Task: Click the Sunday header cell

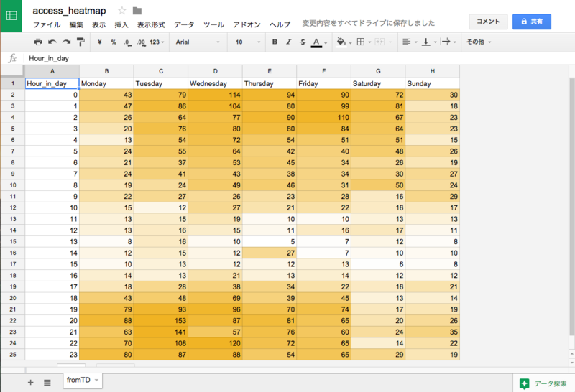Action: tap(433, 83)
